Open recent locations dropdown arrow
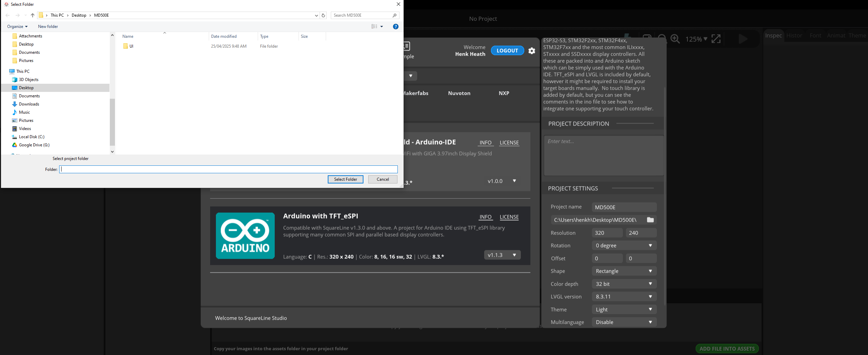Image resolution: width=868 pixels, height=355 pixels. [x=25, y=15]
